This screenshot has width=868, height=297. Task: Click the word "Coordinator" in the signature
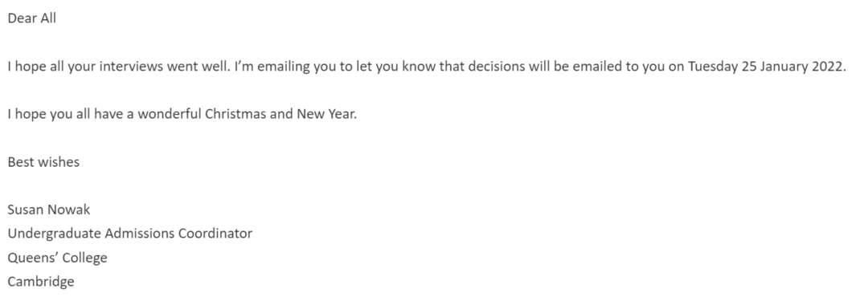(x=215, y=234)
